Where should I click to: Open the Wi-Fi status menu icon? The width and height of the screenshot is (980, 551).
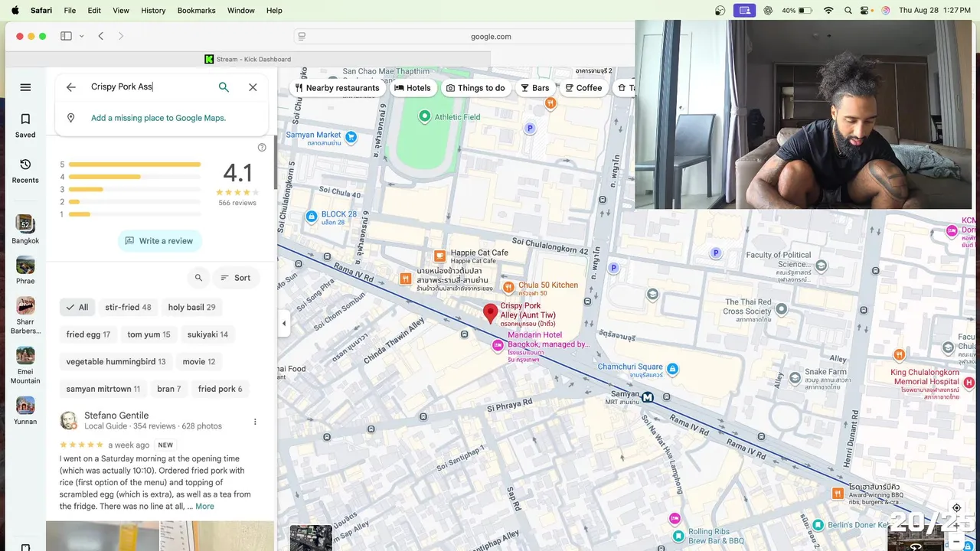point(828,11)
